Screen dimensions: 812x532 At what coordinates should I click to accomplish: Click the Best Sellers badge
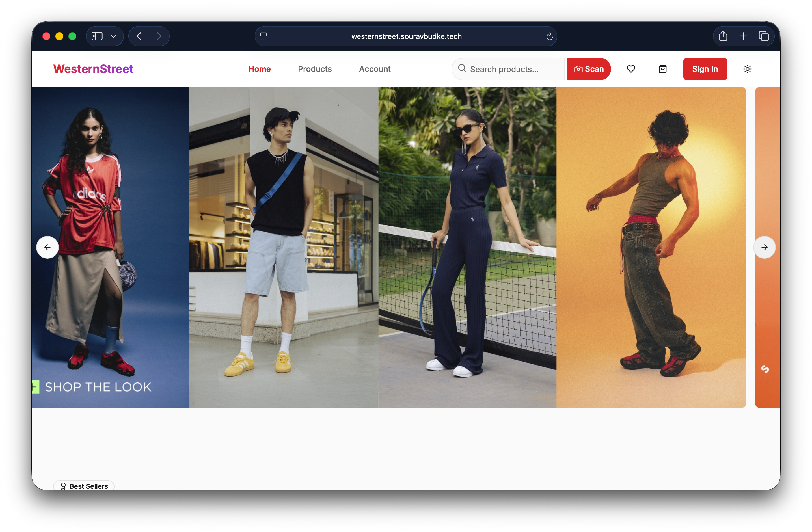pyautogui.click(x=84, y=486)
